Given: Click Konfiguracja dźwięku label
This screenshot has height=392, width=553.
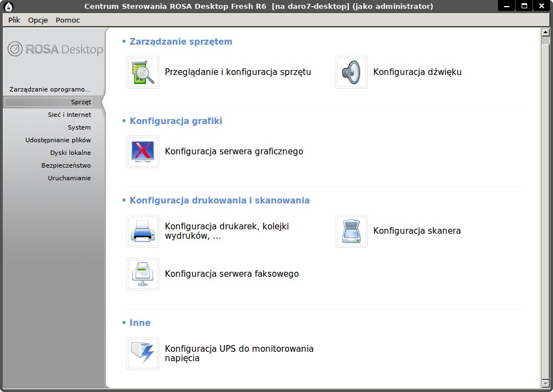Looking at the screenshot, I should tap(417, 72).
